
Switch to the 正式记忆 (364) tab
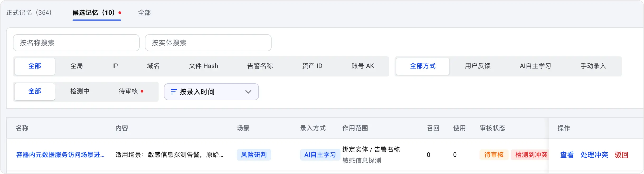tap(29, 12)
